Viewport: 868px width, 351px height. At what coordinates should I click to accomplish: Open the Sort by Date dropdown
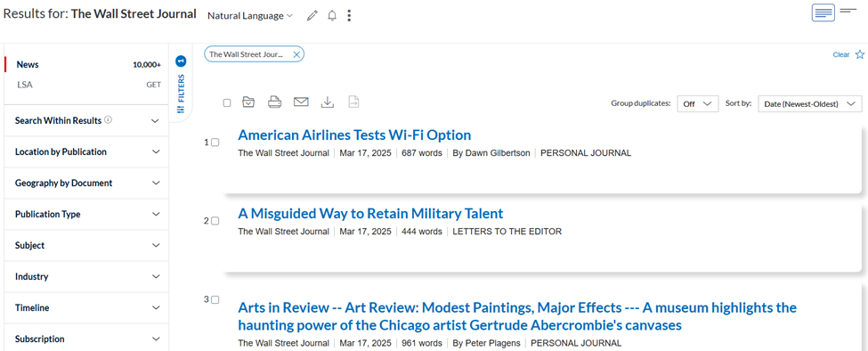(810, 103)
